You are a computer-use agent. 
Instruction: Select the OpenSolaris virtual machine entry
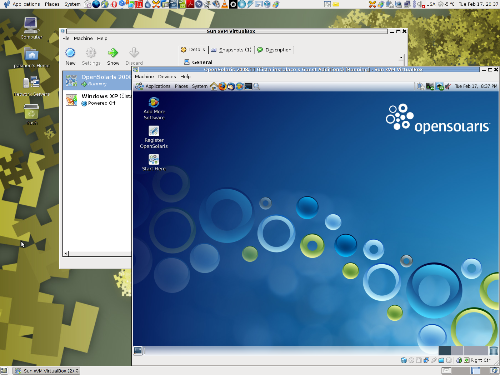(x=97, y=80)
